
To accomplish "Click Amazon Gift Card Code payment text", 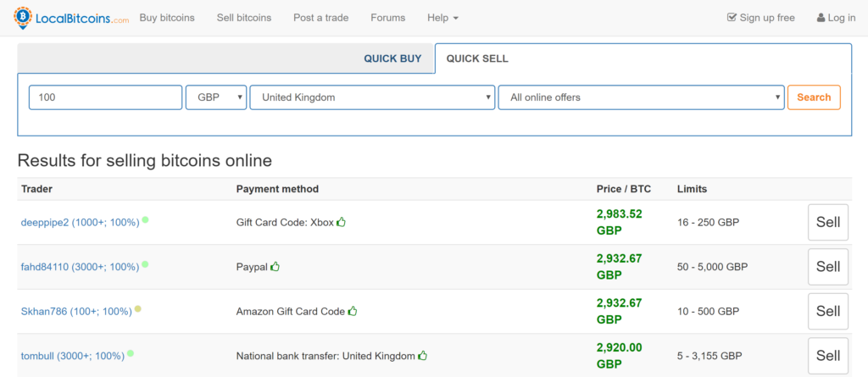I will 291,312.
